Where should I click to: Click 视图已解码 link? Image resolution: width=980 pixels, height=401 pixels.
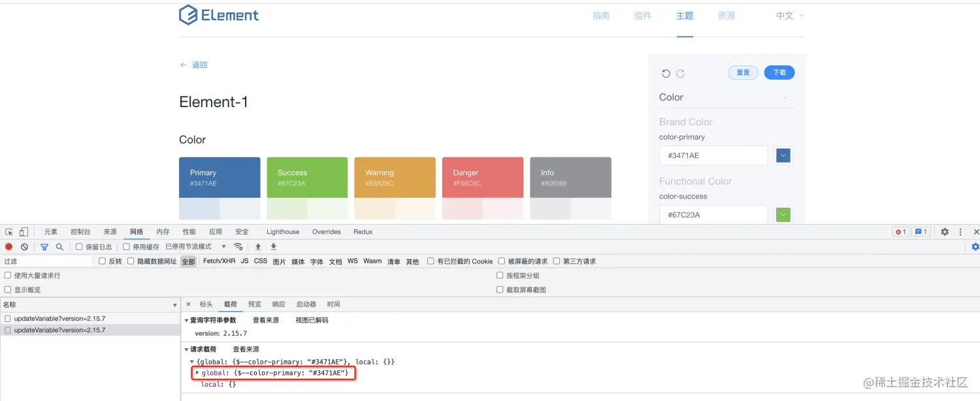pos(312,320)
